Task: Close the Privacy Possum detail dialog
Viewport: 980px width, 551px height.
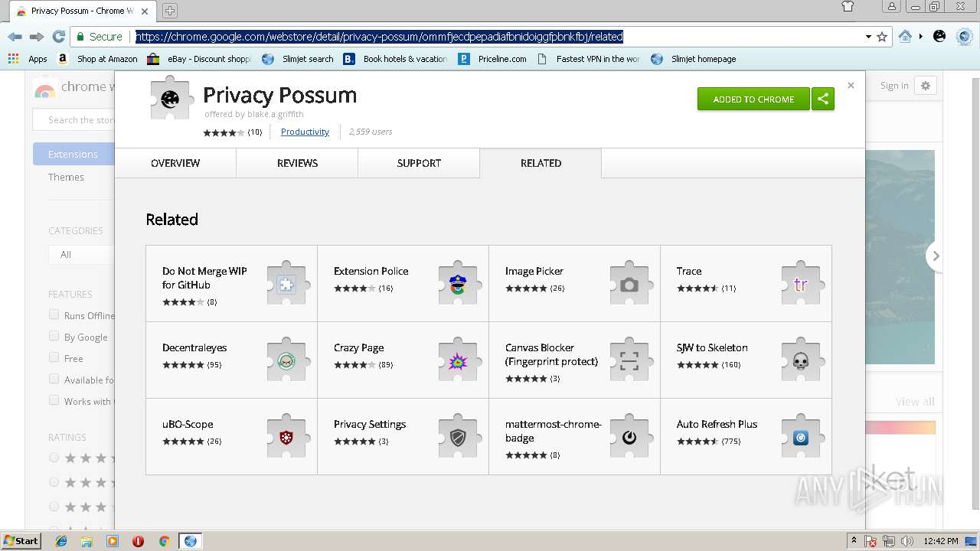Action: (851, 85)
